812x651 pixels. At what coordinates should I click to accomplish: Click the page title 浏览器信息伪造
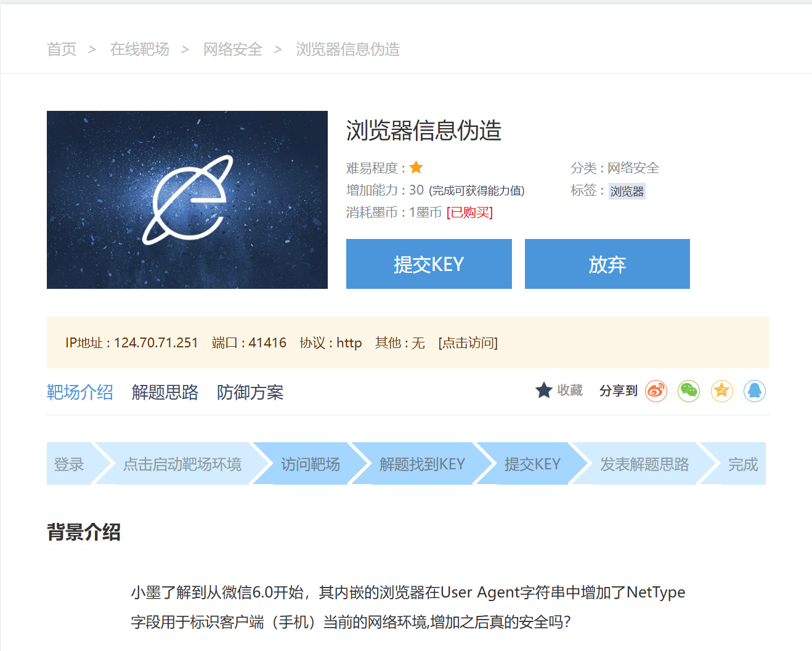click(x=424, y=131)
